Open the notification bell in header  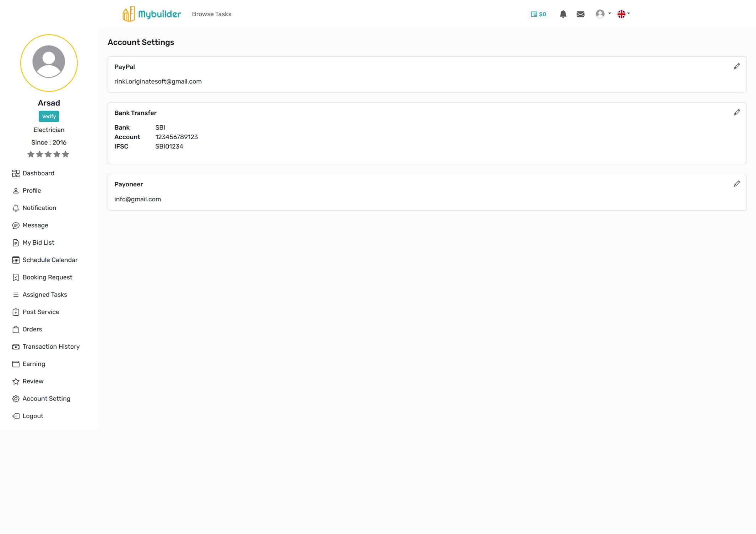click(x=562, y=14)
